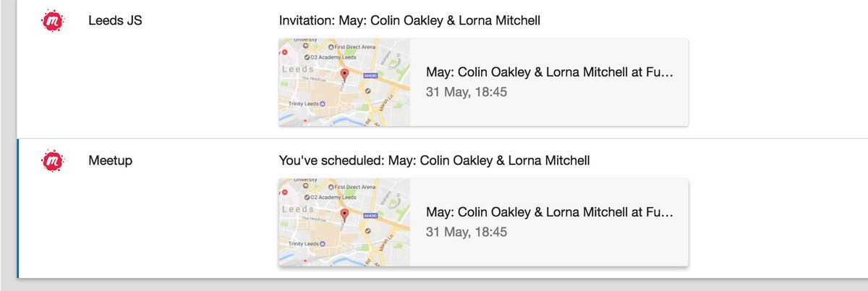
Task: Click the Meetup logo beside Leeds JS
Action: (x=52, y=22)
